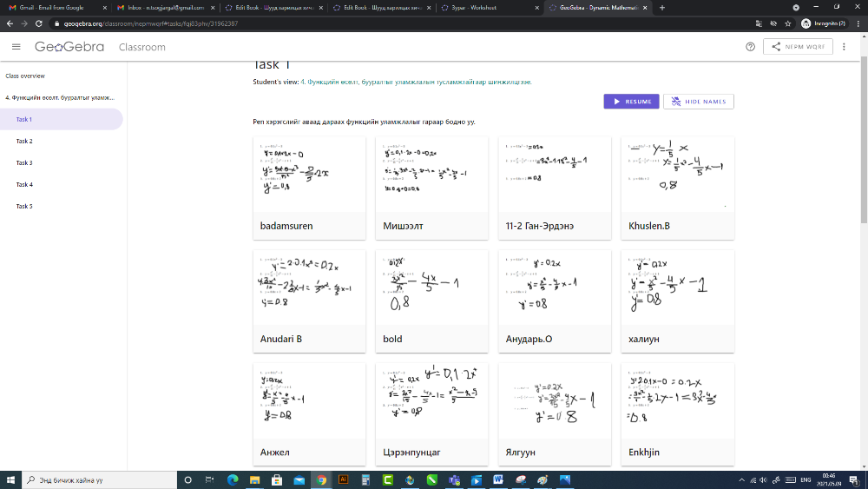Go back in browser
Screen dimensions: 868x489
[10, 23]
